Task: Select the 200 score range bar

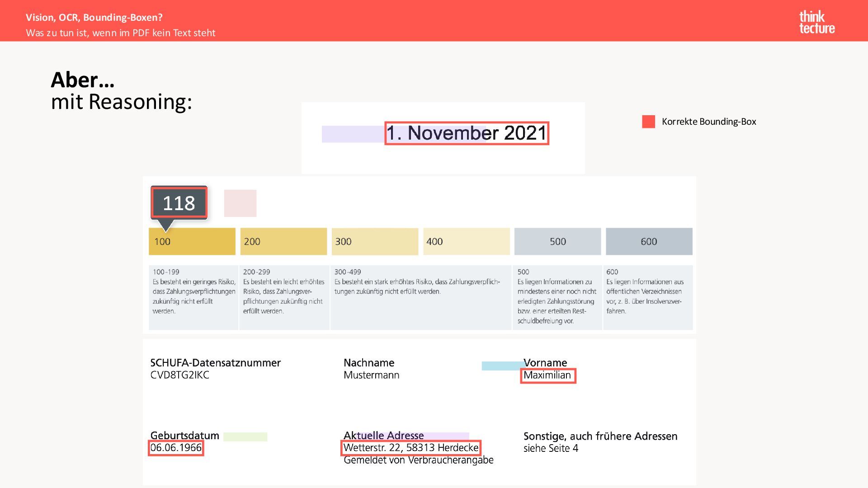Action: click(283, 241)
